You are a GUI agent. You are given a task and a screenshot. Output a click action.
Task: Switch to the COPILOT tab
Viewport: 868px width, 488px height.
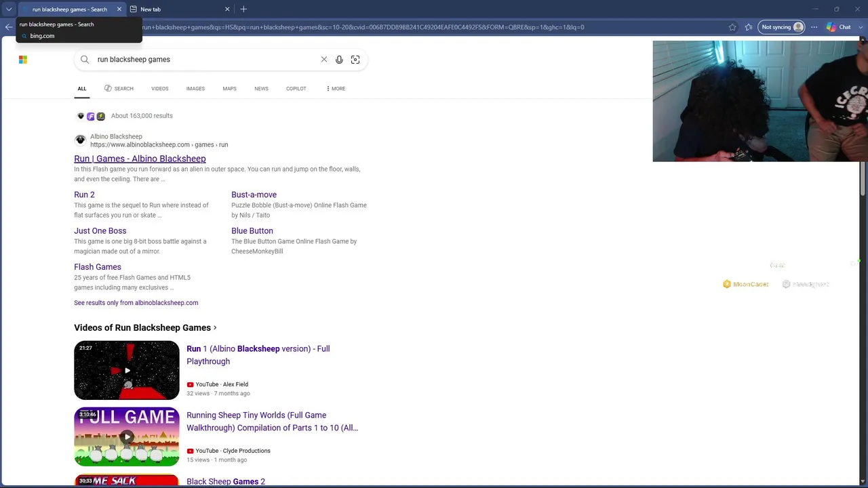click(x=296, y=89)
